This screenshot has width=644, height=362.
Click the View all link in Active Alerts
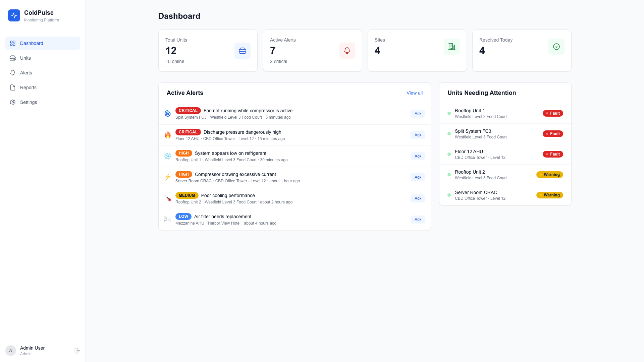click(415, 93)
